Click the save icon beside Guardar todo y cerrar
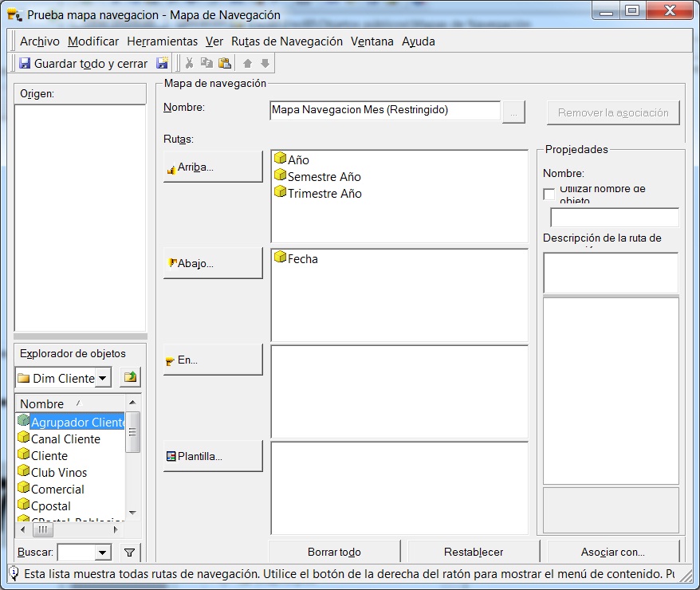This screenshot has height=590, width=700. click(162, 63)
